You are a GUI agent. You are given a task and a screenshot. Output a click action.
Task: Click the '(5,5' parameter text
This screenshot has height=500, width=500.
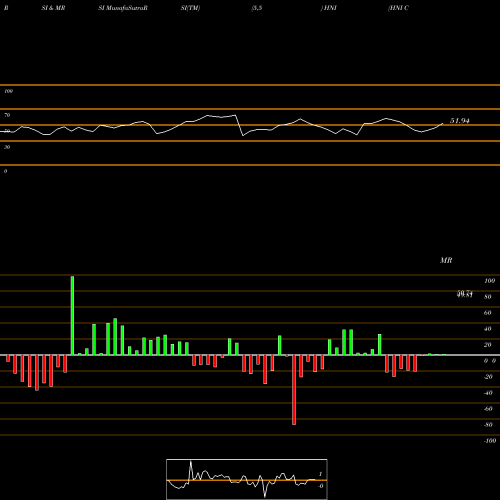click(257, 8)
